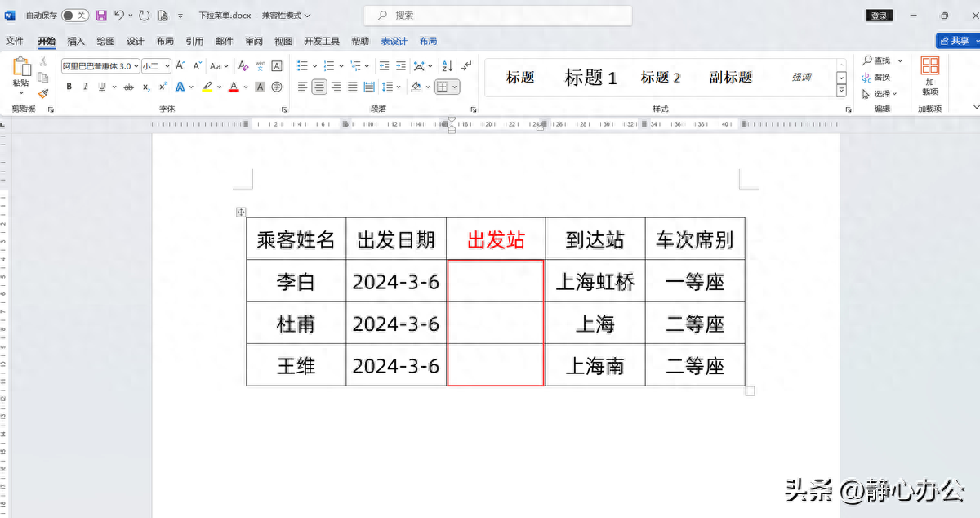Image resolution: width=980 pixels, height=518 pixels.
Task: Open the File menu tab
Action: (15, 41)
